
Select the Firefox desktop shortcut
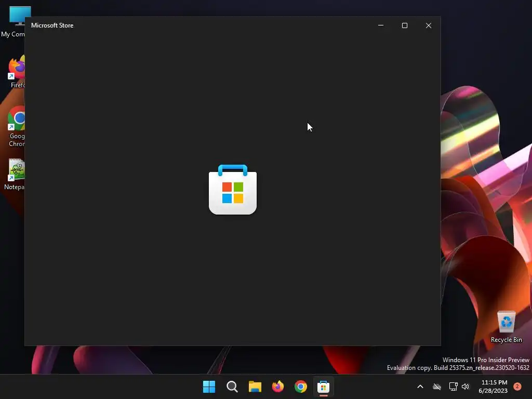16,72
